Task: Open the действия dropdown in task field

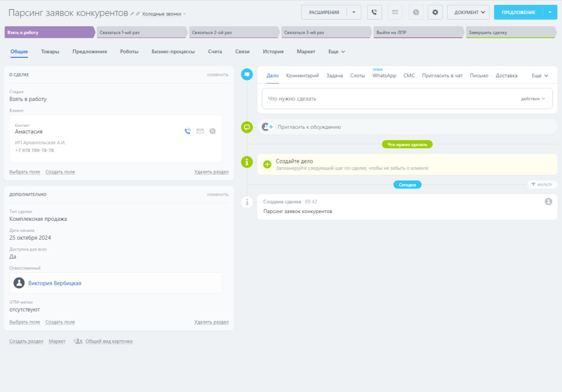Action: 533,99
